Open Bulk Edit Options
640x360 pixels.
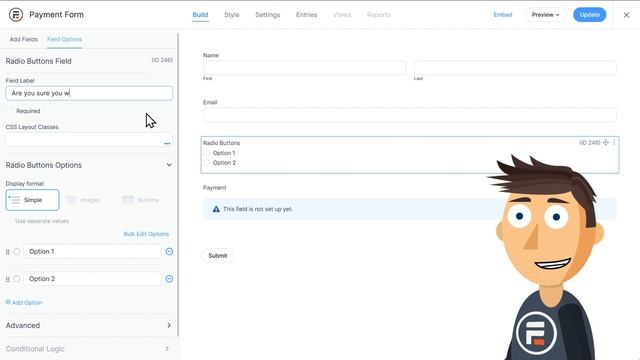click(146, 234)
